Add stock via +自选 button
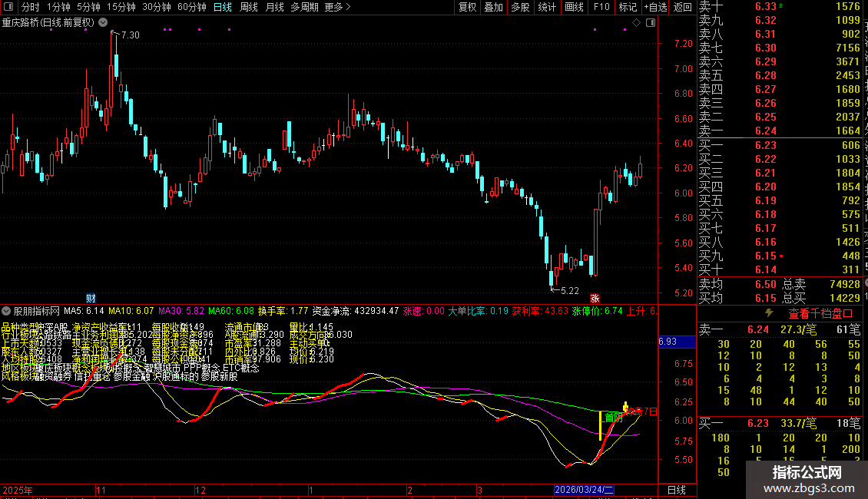The width and height of the screenshot is (868, 499). 656,7
